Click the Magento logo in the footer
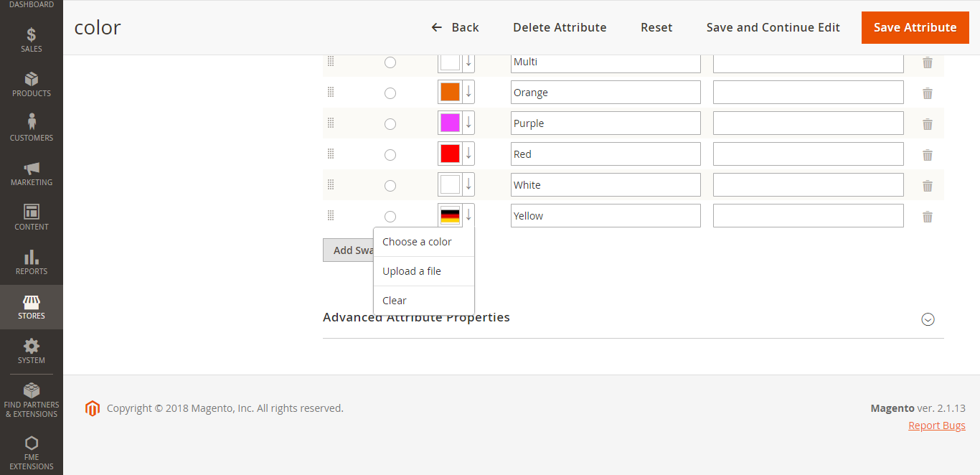The height and width of the screenshot is (475, 980). (x=93, y=408)
